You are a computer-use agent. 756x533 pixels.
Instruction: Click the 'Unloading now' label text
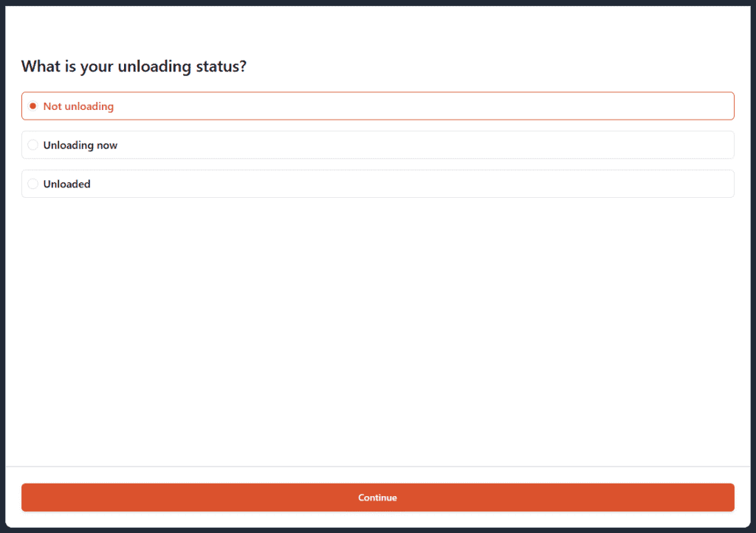(80, 145)
